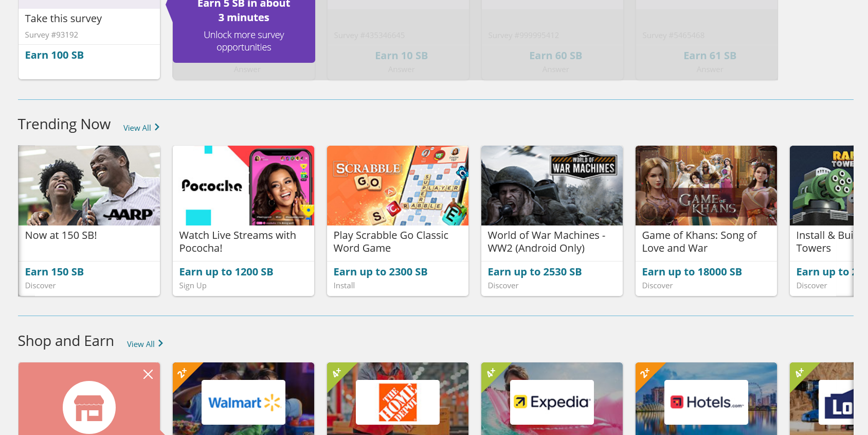Open the Game of Khans image
Viewport: 868px width, 435px height.
(x=706, y=185)
